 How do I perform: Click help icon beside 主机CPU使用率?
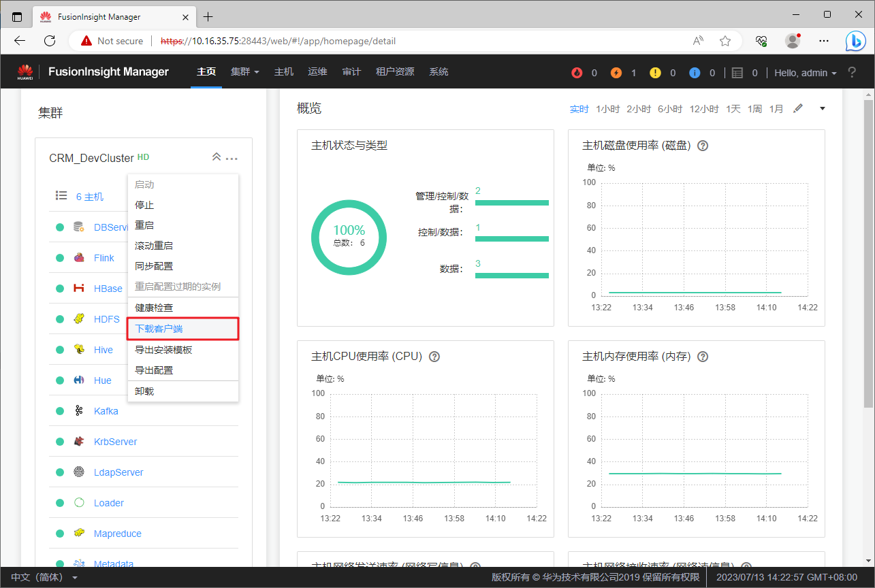click(434, 356)
